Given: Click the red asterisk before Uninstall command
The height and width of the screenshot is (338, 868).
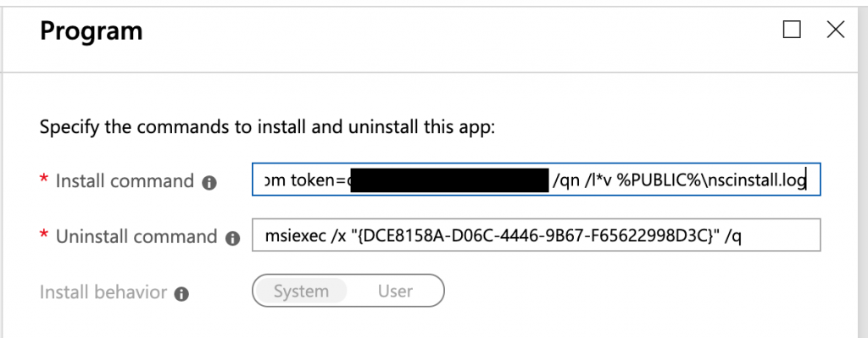Looking at the screenshot, I should click(x=44, y=235).
